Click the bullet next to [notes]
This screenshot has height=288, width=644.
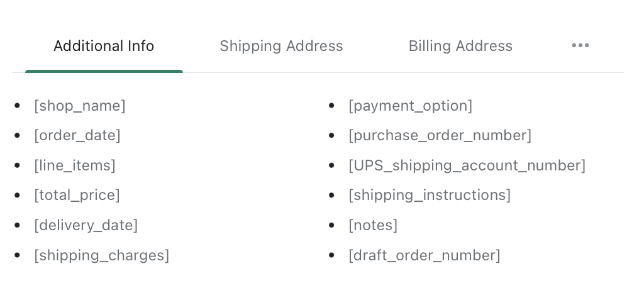pos(331,225)
